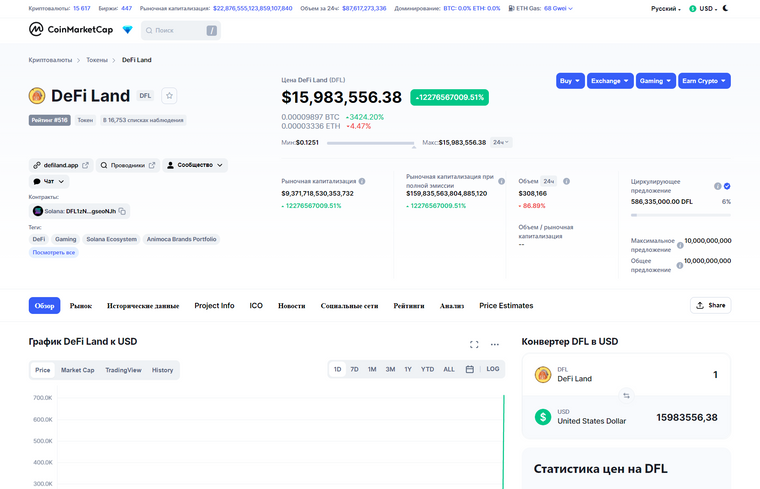
Task: Focus the Поиск search field
Action: (181, 31)
